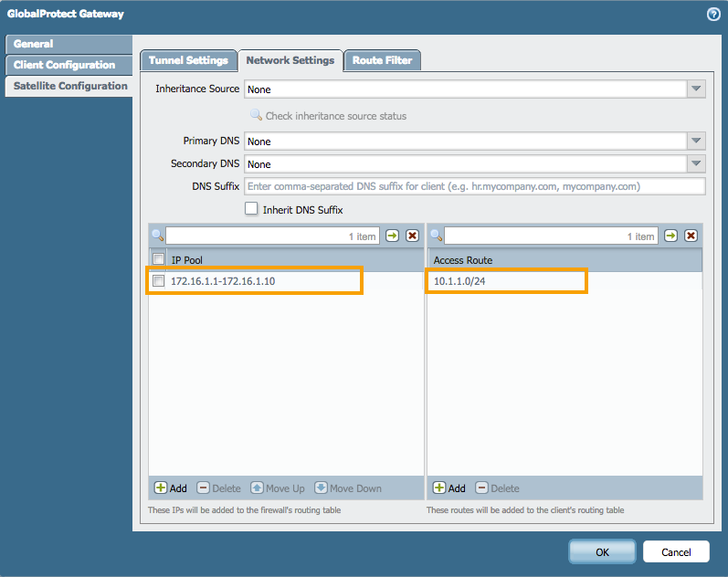Add a new IP Pool entry
Image resolution: width=728 pixels, height=577 pixels.
[x=171, y=488]
